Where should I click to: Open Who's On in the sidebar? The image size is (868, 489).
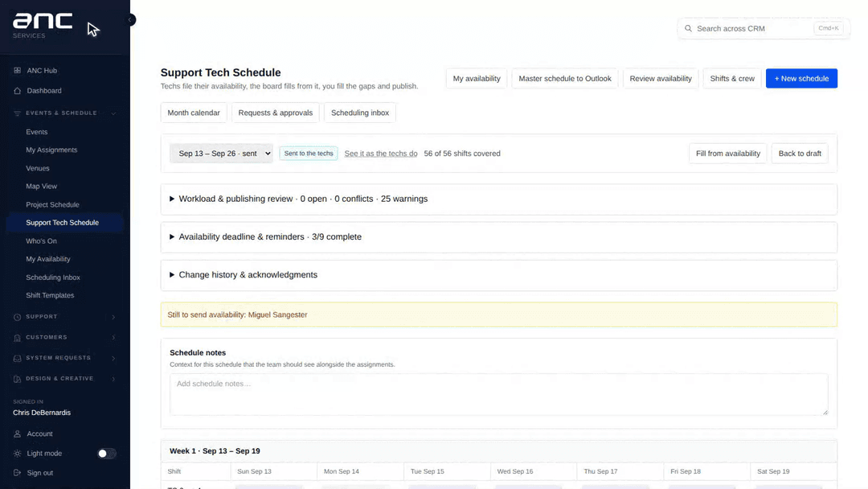click(42, 241)
